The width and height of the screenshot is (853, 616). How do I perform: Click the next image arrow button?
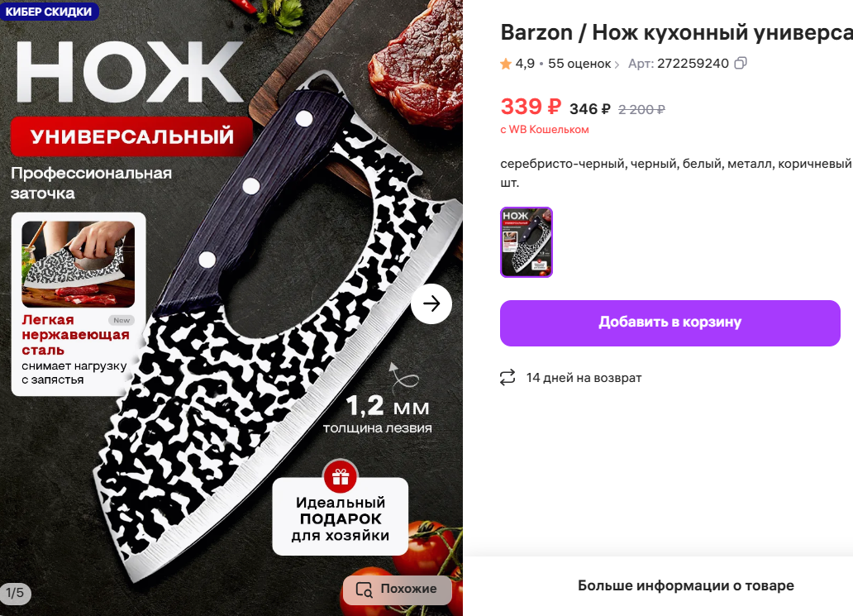(431, 303)
